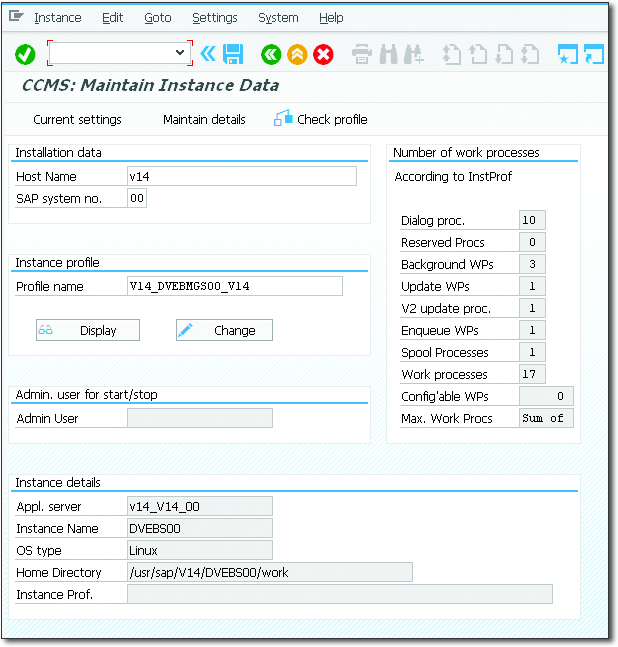
Task: Open the Edit menu
Action: point(113,18)
